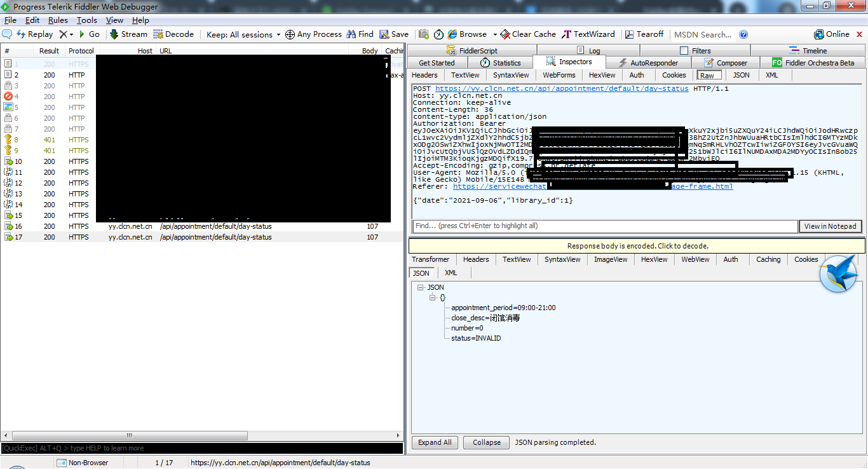Click QuickExec command box

tap(202, 448)
